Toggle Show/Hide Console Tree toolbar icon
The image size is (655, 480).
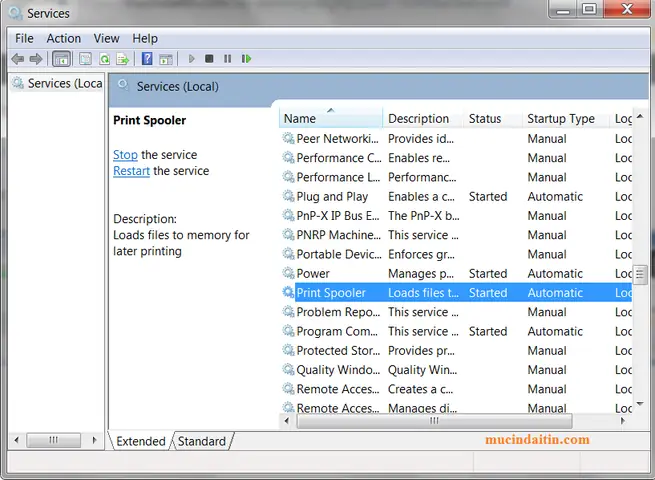pyautogui.click(x=61, y=59)
